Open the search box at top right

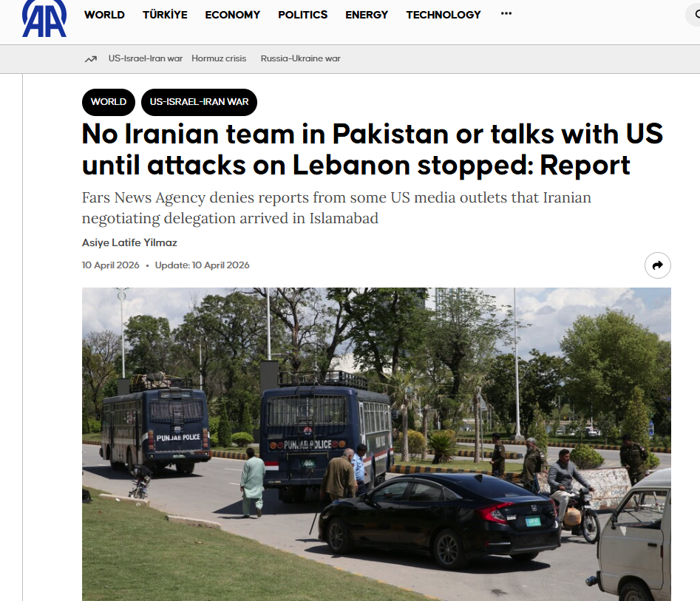693,15
